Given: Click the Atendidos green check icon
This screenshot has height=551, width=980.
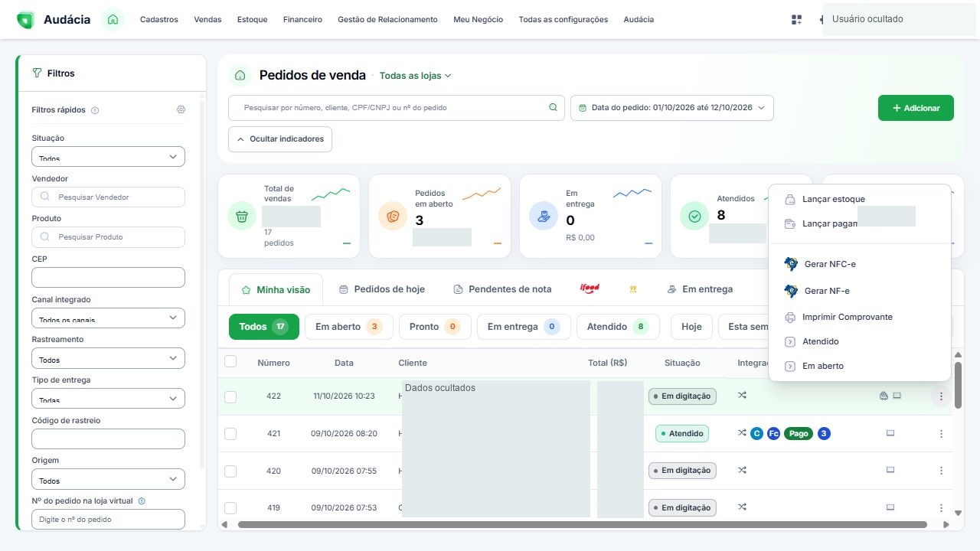Looking at the screenshot, I should click(694, 216).
